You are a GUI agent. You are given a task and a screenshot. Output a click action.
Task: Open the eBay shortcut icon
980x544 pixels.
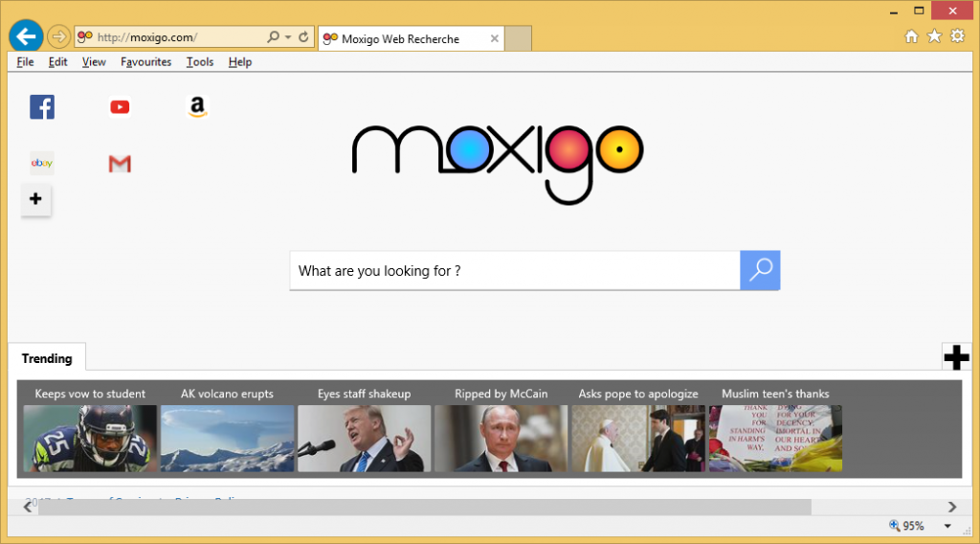pyautogui.click(x=42, y=164)
